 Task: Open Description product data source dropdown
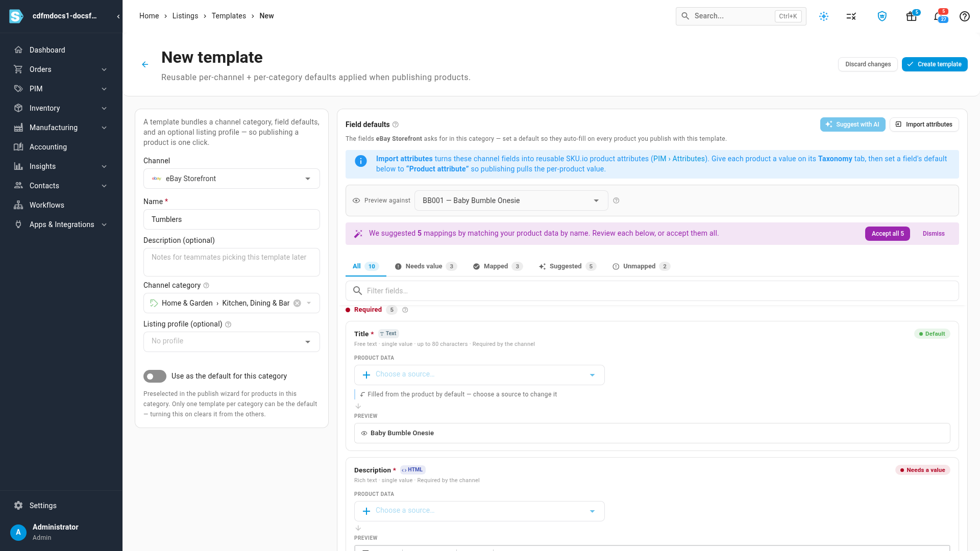click(x=479, y=511)
